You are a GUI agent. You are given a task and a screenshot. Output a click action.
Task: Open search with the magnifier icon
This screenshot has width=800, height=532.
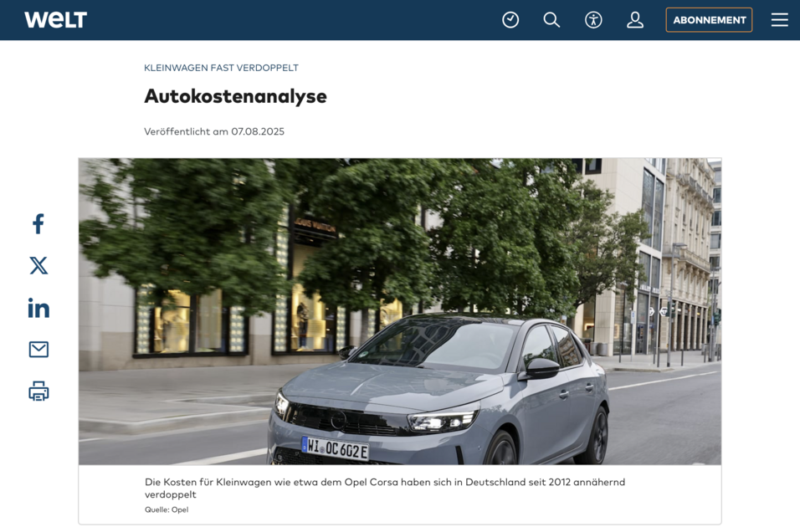[551, 20]
